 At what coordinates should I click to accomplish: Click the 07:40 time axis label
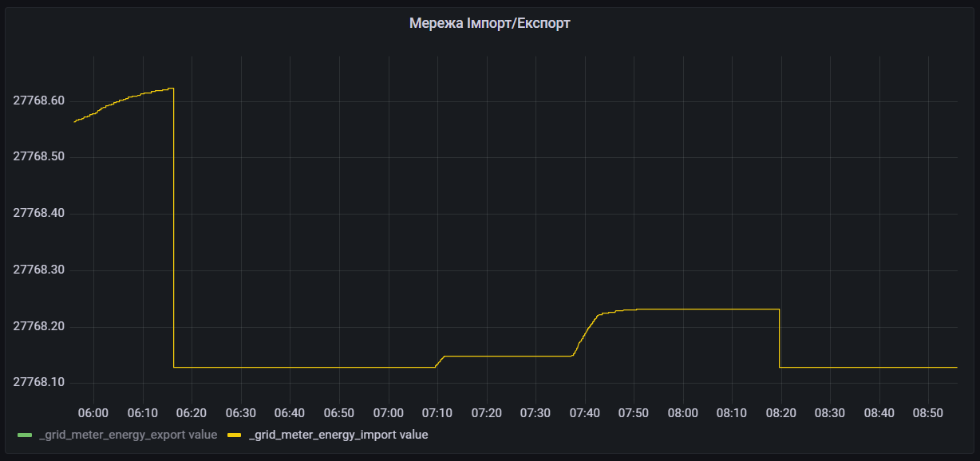click(x=585, y=412)
